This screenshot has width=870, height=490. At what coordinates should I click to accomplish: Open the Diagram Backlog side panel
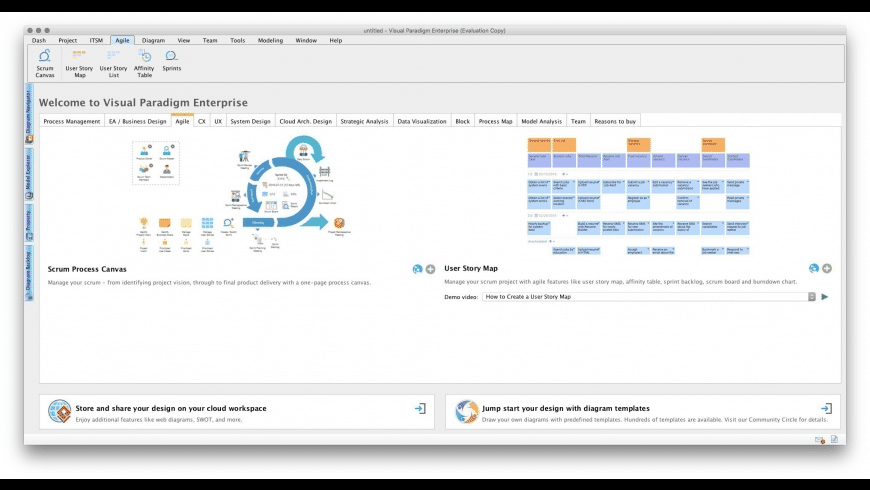(x=29, y=273)
